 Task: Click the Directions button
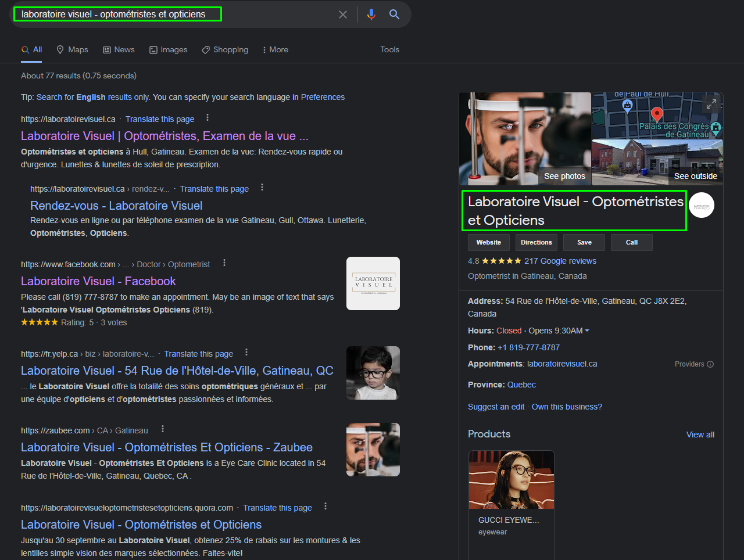click(x=536, y=242)
